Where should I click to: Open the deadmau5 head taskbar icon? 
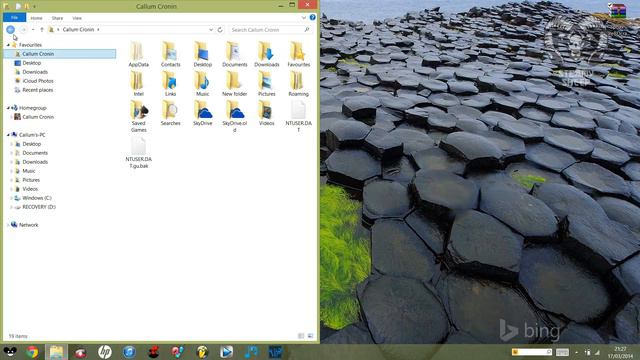tap(10, 352)
